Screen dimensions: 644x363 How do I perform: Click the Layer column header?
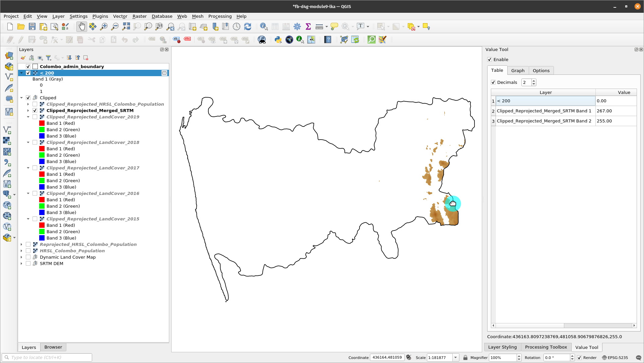click(x=545, y=93)
